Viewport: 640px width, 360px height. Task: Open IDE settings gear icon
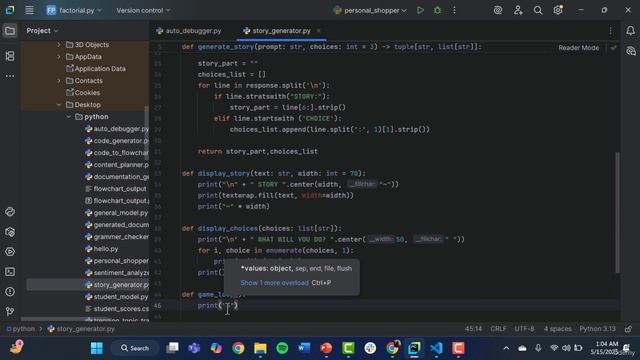tap(558, 10)
